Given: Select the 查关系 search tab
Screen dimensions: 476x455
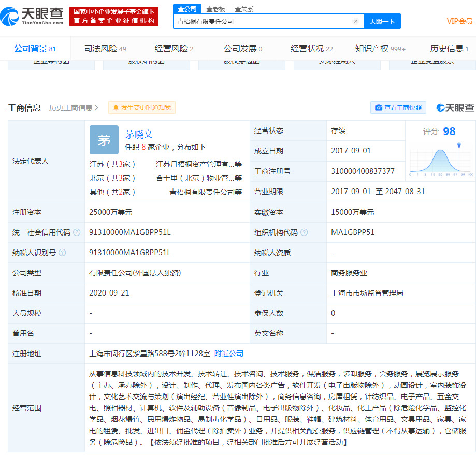Looking at the screenshot, I should pyautogui.click(x=244, y=9).
